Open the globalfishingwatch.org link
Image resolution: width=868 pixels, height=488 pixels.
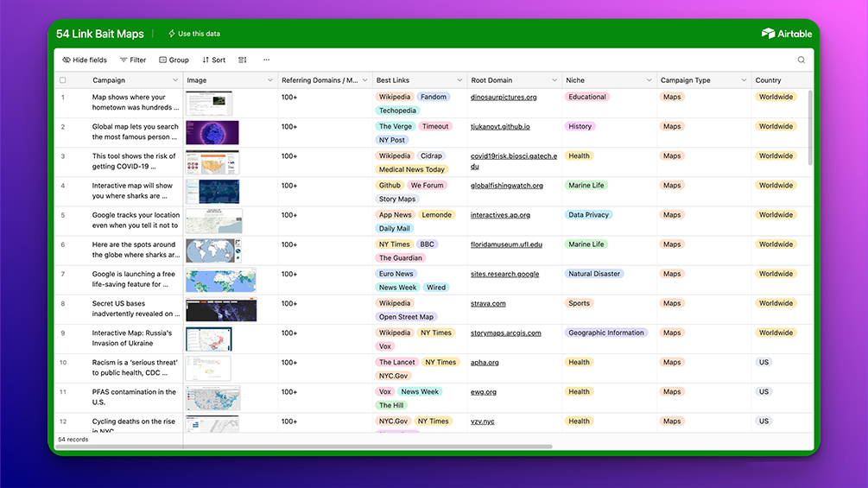506,186
